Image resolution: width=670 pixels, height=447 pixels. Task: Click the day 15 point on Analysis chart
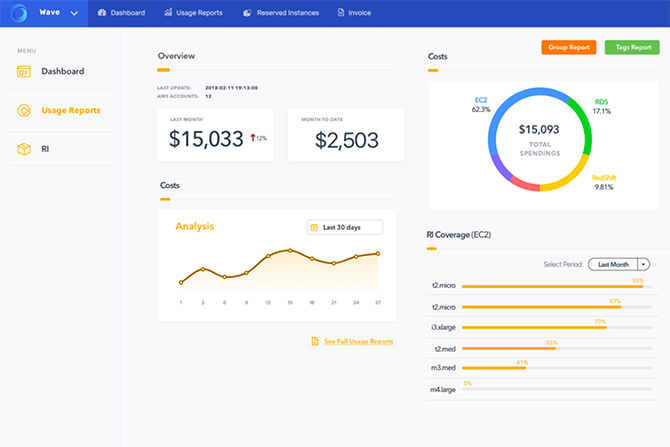[290, 250]
